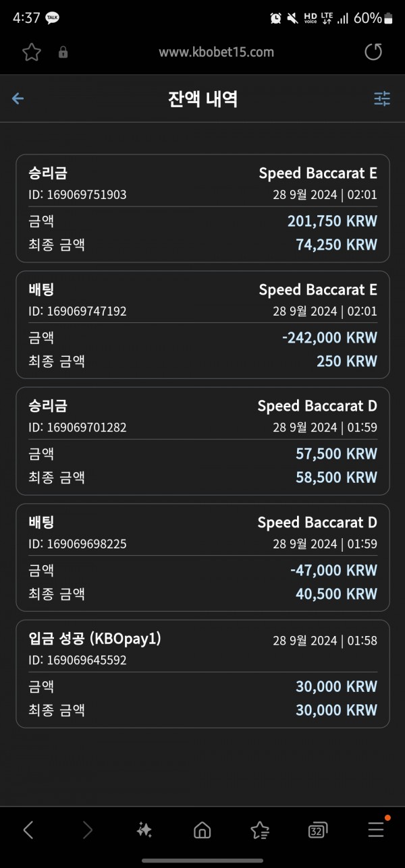Open the tabs counter showing 32

pos(317,830)
